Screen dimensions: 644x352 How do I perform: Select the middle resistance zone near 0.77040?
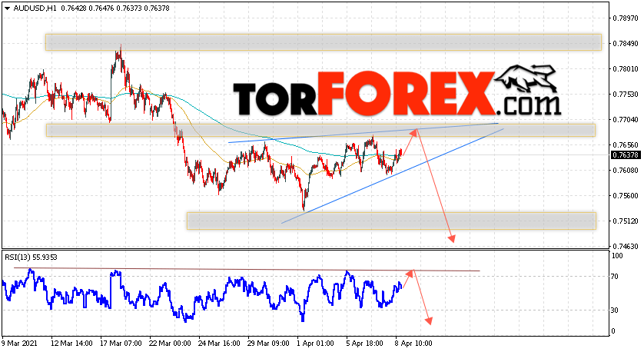320,130
